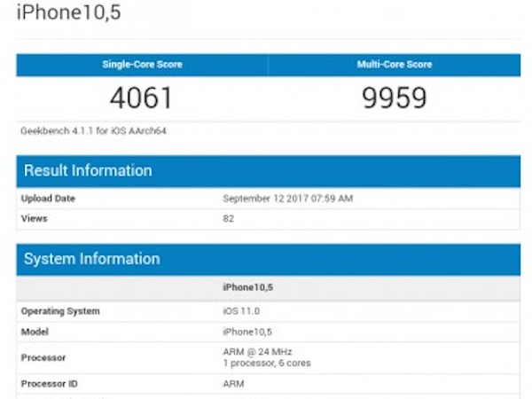Click the Geekbench 4.1.1 for iOS AArch64 text
Image resolution: width=532 pixels, height=399 pixels.
point(93,130)
